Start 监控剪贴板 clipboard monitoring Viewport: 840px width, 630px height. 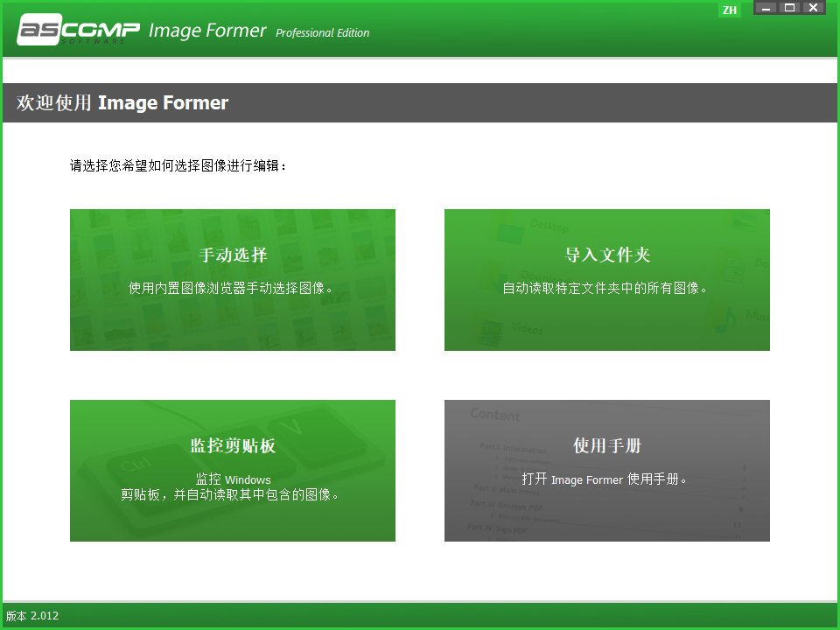[232, 470]
